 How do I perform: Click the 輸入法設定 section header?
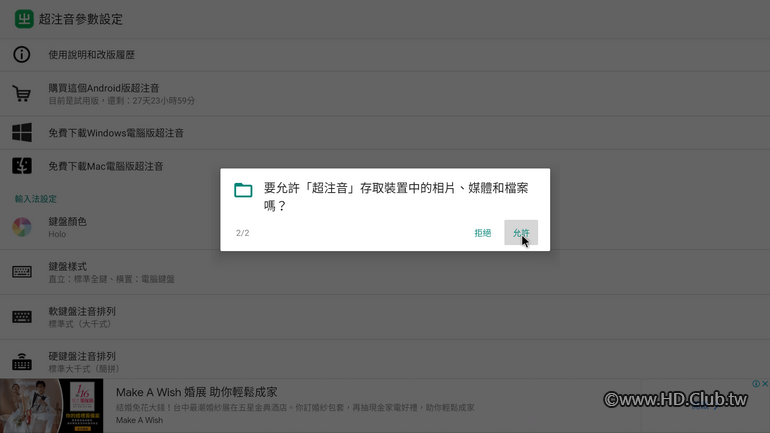pos(35,199)
